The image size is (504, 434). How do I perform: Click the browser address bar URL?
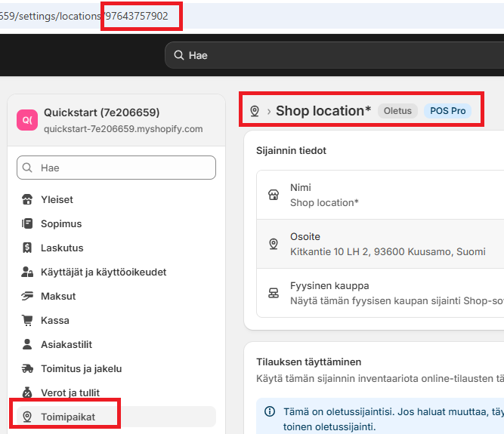[91, 16]
